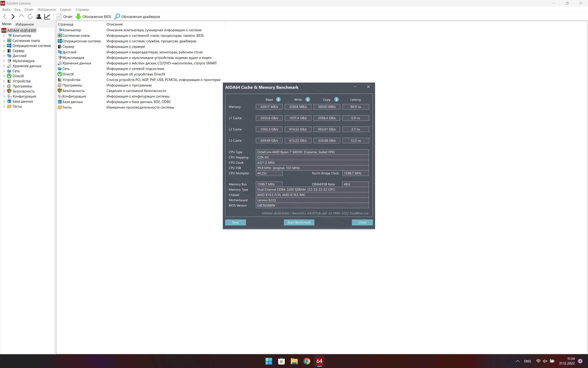Screen dimensions: 588x368
Task: Click Обновления драйверов toolbar button
Action: tap(137, 17)
